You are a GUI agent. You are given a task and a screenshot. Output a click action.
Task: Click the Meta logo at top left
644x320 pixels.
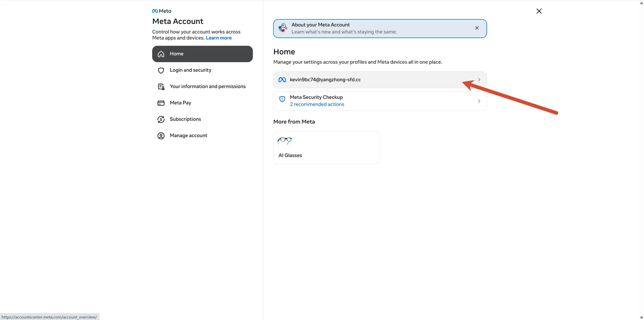point(161,11)
